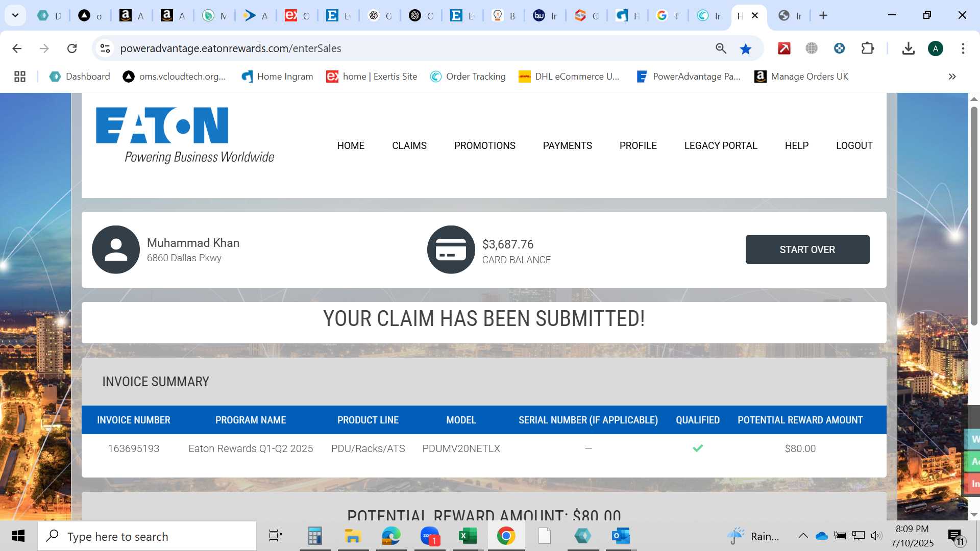Open the Chrome profile avatar A
Viewport: 980px width, 551px height.
pos(936,48)
